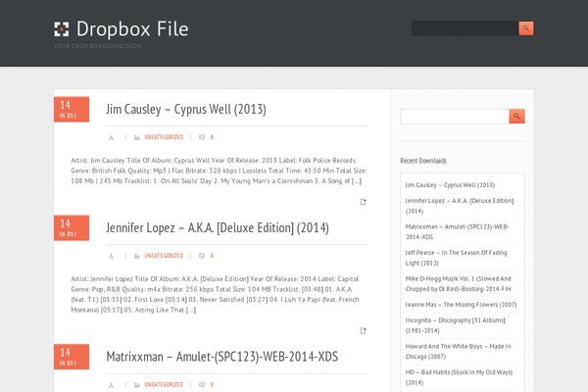The height and width of the screenshot is (392, 588).
Task: Open comments count 0 on Jennifer Lopez post
Action: (x=212, y=256)
